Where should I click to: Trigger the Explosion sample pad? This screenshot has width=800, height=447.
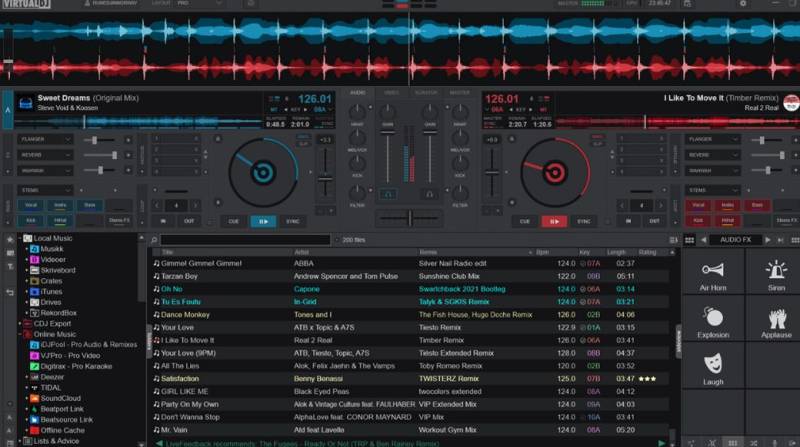point(713,318)
